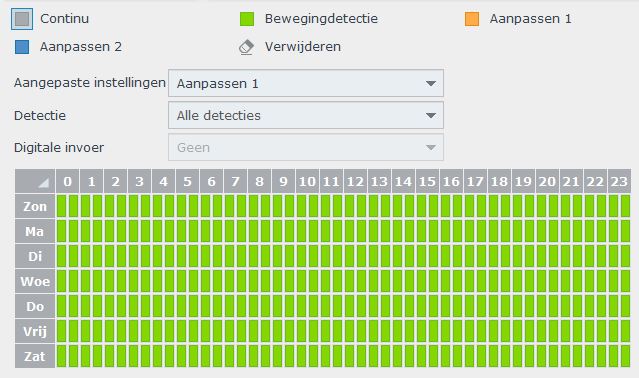The height and width of the screenshot is (378, 639).
Task: Pick the green Bewegingdetectie swatch
Action: click(x=247, y=19)
